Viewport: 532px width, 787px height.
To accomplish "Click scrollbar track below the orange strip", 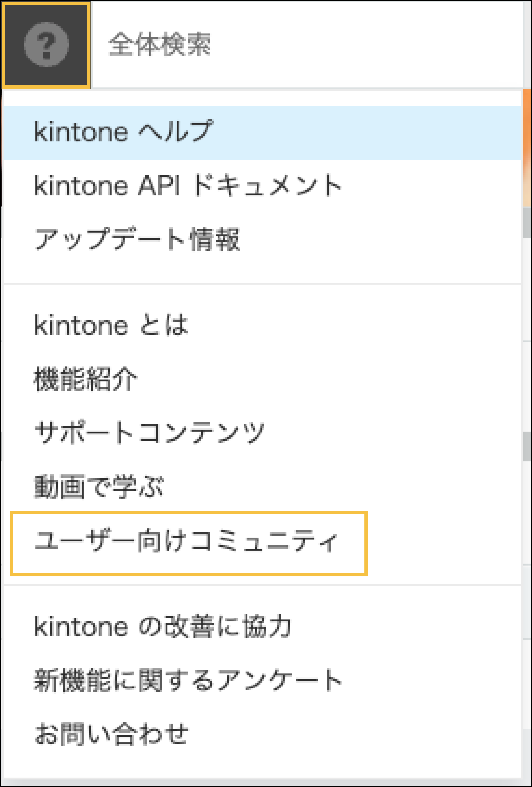I will (527, 288).
